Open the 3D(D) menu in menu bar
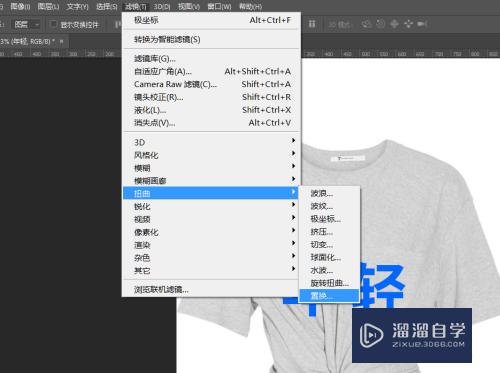The width and height of the screenshot is (500, 373). pos(162,6)
